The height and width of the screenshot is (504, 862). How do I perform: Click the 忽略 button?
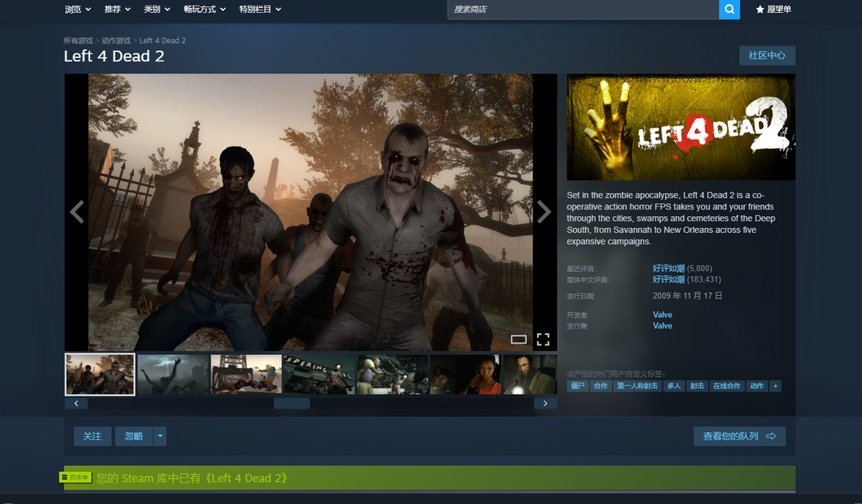133,436
